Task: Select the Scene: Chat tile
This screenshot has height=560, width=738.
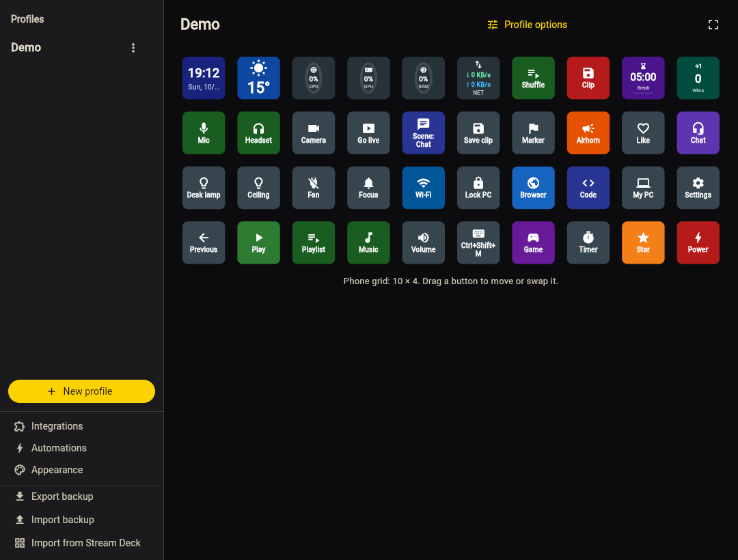Action: coord(424,133)
